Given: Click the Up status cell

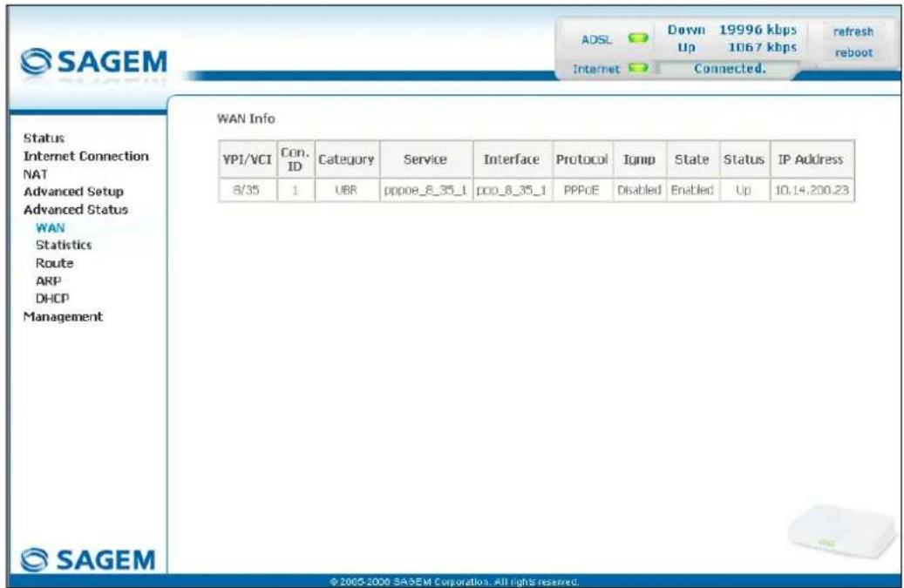Looking at the screenshot, I should click(x=744, y=190).
